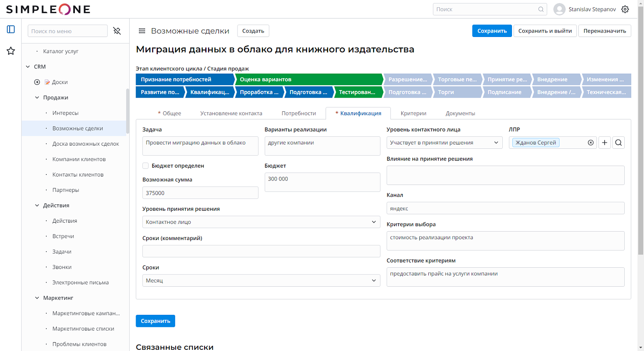This screenshot has width=644, height=351.
Task: Open favorites star icon
Action: click(x=11, y=51)
